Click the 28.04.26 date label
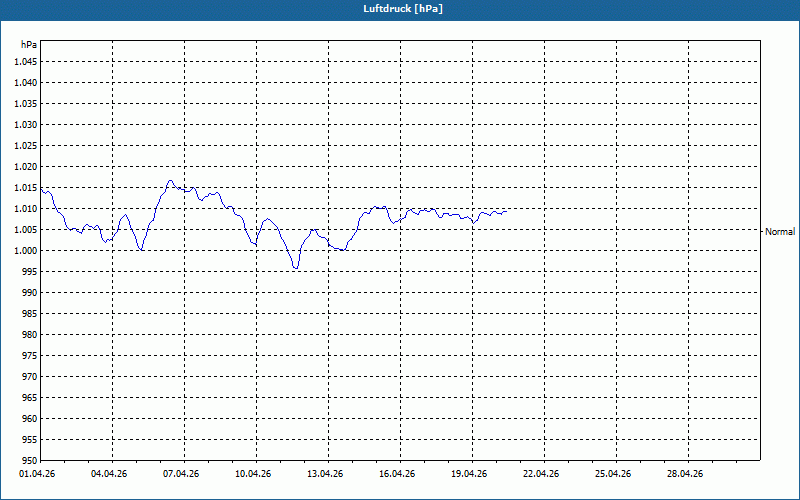The image size is (800, 500). coord(685,474)
